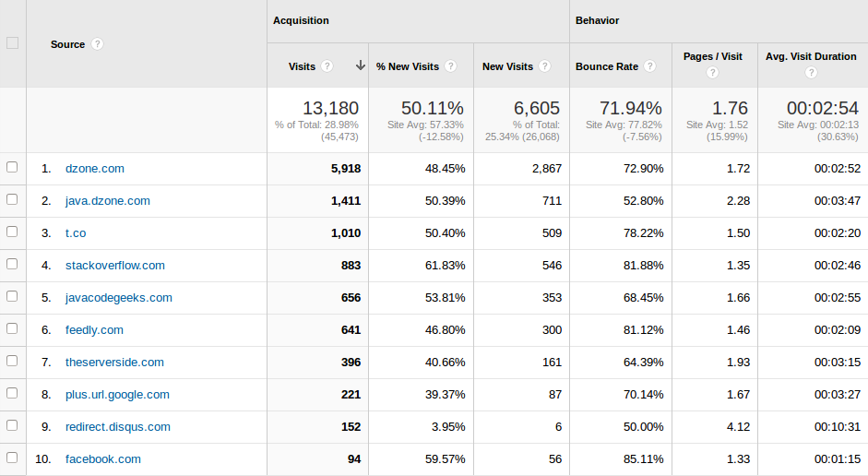Select stackoverflow.com % new visits 61.83%
This screenshot has height=476, width=868.
pyautogui.click(x=446, y=266)
